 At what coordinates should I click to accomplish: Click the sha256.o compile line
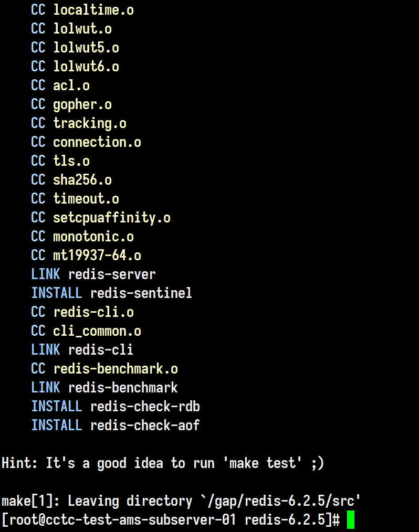coord(71,179)
